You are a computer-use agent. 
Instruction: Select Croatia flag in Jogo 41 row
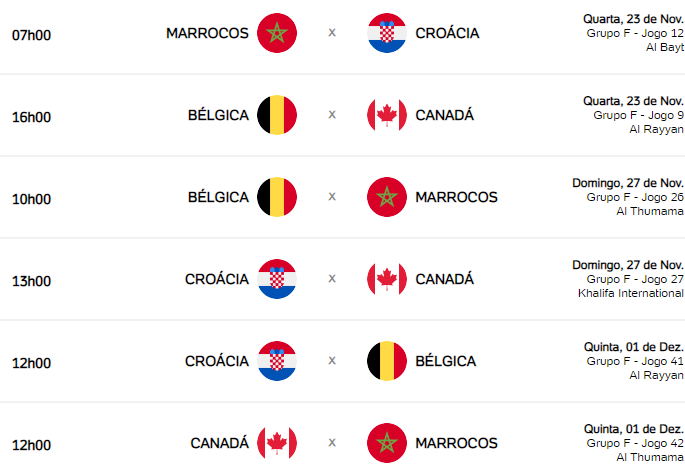pos(277,361)
